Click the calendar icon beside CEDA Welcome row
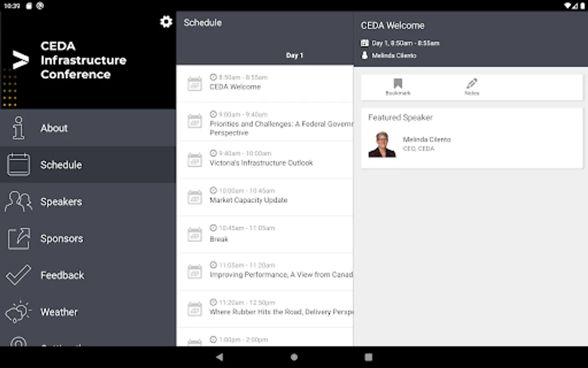Viewport: 588px width, 368px height. (195, 84)
